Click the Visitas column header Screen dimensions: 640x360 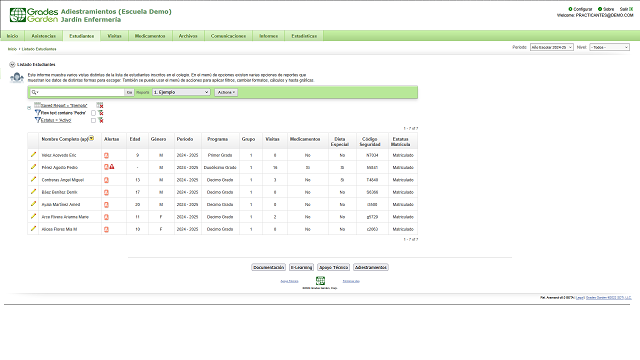coord(272,139)
